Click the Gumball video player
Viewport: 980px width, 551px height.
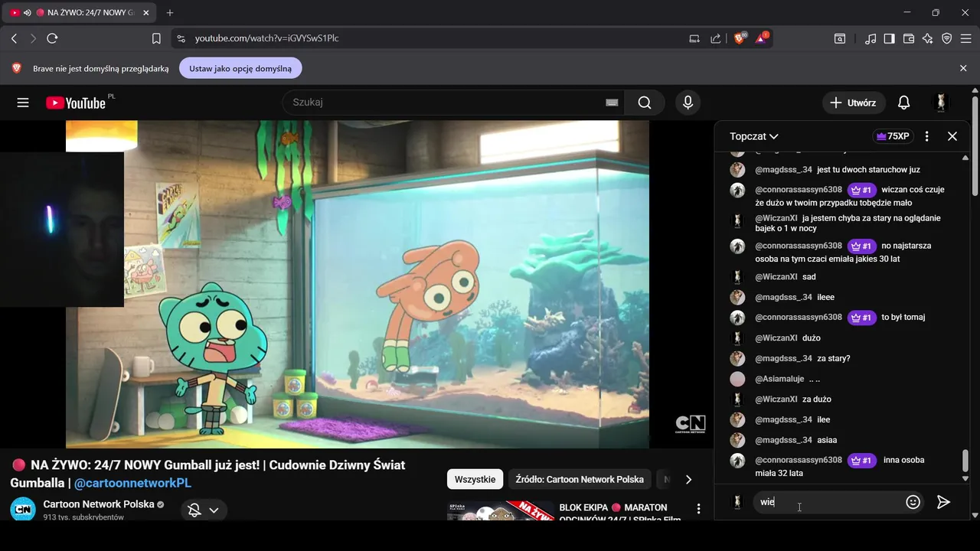(x=357, y=284)
